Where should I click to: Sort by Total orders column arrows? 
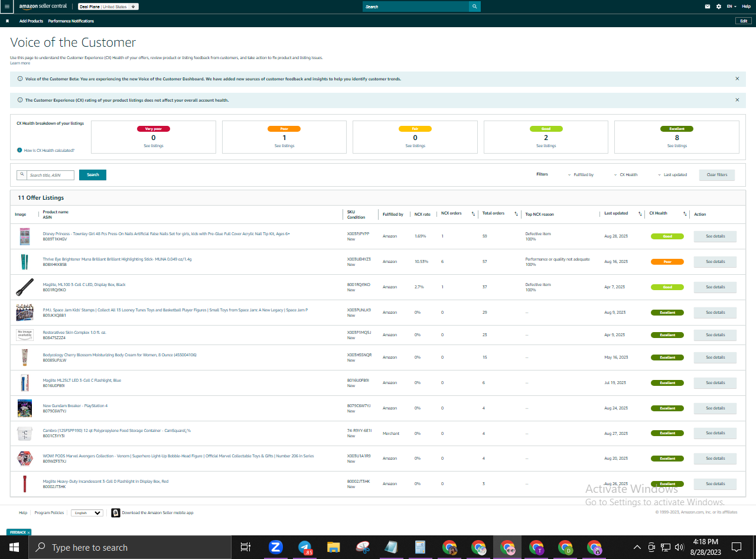[516, 213]
